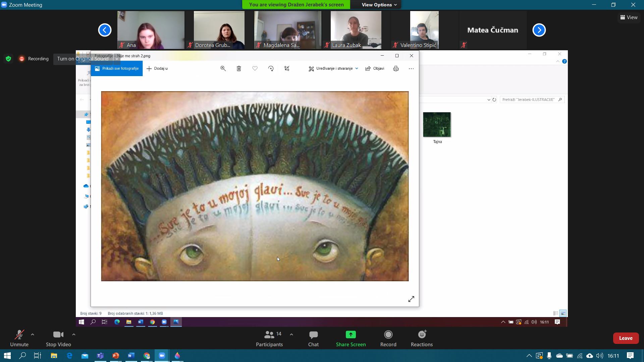
Task: Open Uređivanje i stvaranje dropdown
Action: [x=333, y=68]
